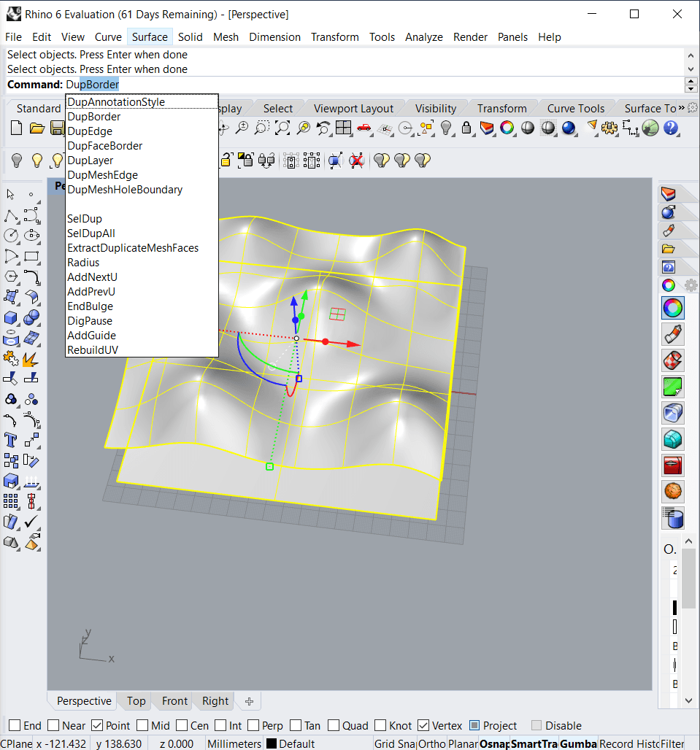Enable the End osnap checkbox
The height and width of the screenshot is (750, 700).
14,726
